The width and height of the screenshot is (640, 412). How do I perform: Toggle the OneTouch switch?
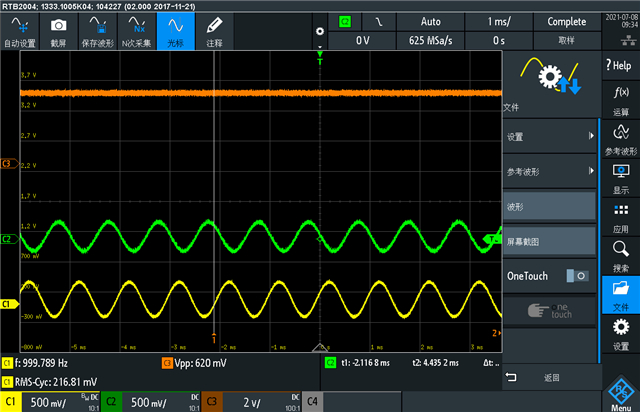tap(578, 276)
